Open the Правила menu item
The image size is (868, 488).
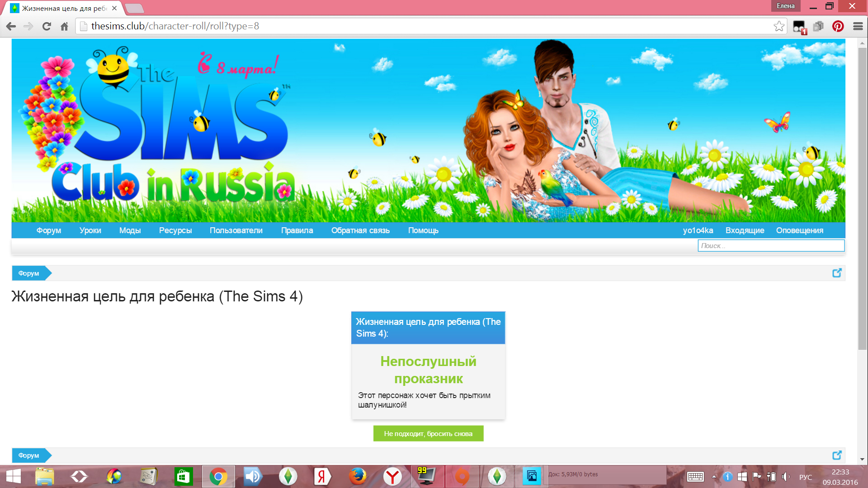[x=297, y=230]
